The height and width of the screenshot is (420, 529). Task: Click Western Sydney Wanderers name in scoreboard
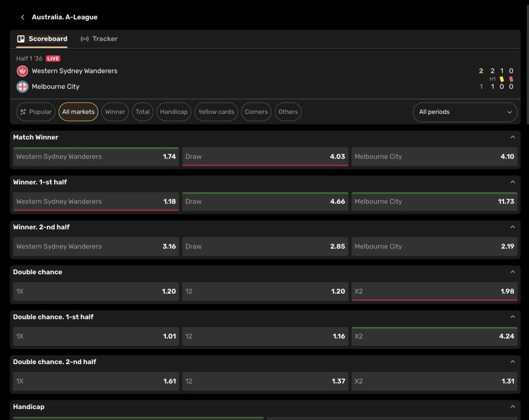coord(75,71)
